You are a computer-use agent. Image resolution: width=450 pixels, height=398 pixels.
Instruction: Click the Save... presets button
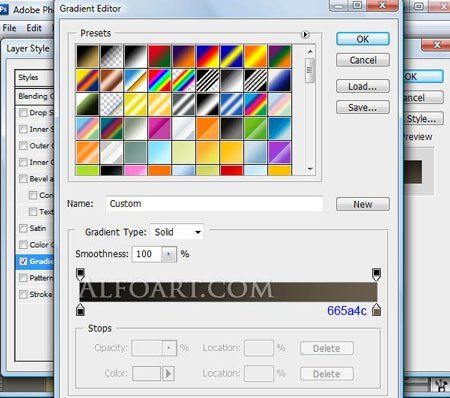(x=363, y=108)
